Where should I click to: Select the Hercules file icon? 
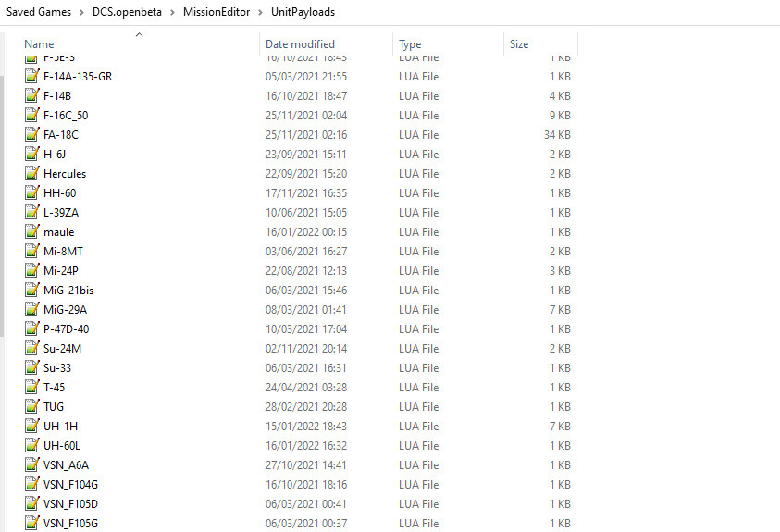click(x=31, y=173)
